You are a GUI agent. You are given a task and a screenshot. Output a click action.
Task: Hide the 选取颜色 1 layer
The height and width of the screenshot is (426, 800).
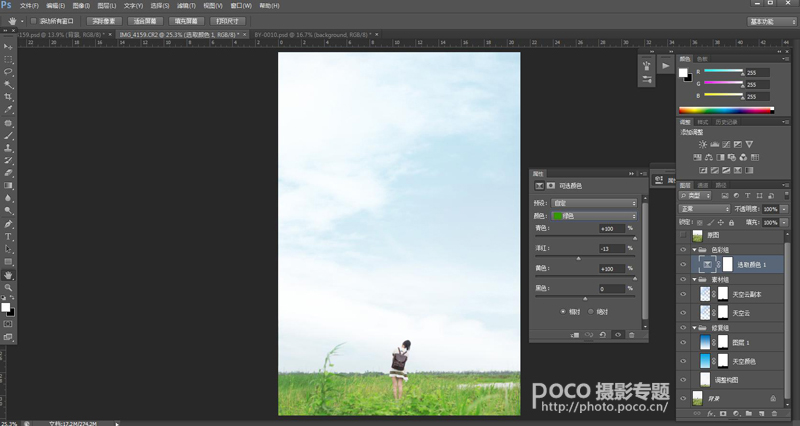click(x=683, y=264)
